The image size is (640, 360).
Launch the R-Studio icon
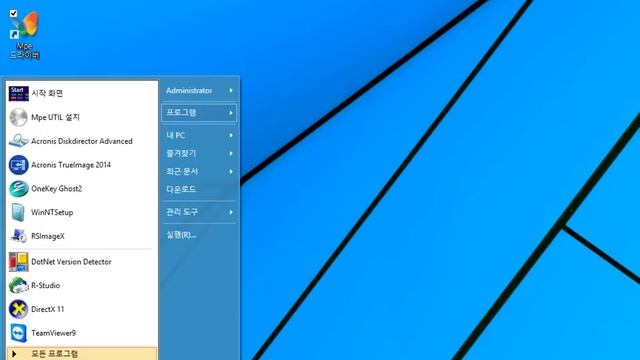[18, 286]
